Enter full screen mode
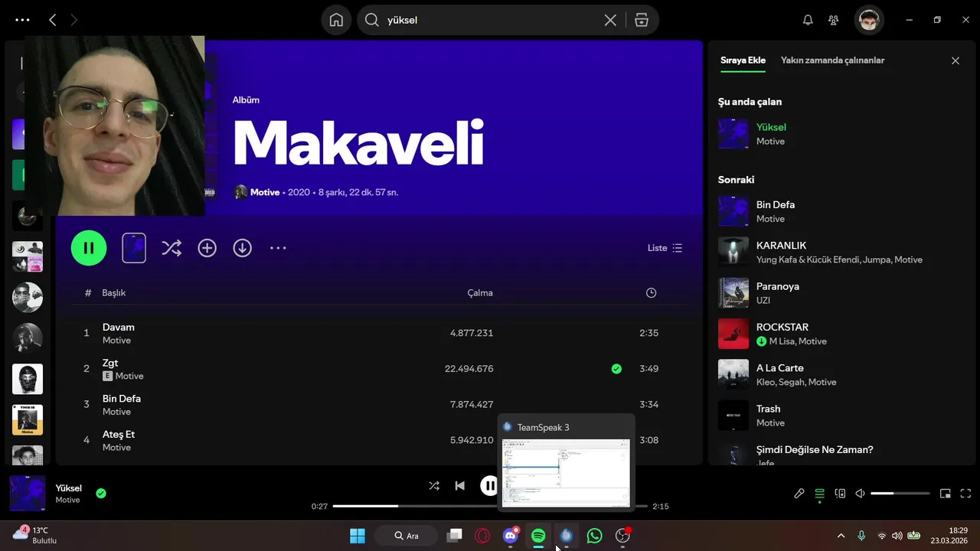The height and width of the screenshot is (551, 980). 965,494
